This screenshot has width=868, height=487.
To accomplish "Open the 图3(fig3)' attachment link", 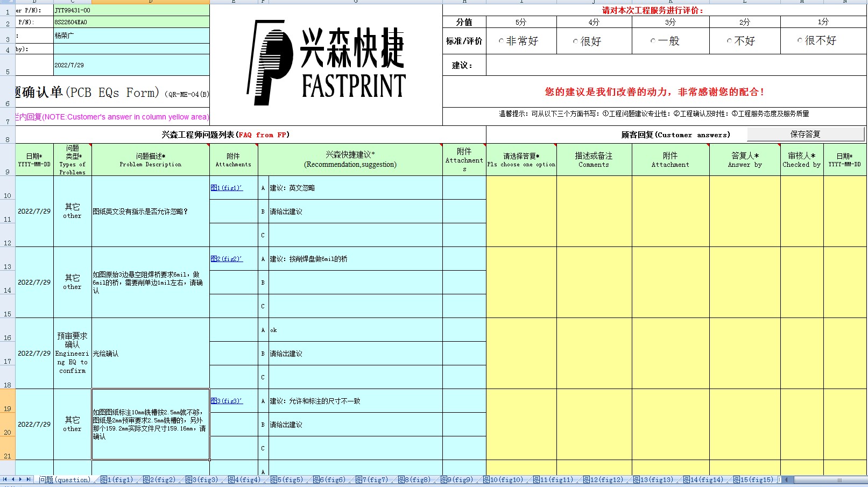I will [x=227, y=401].
